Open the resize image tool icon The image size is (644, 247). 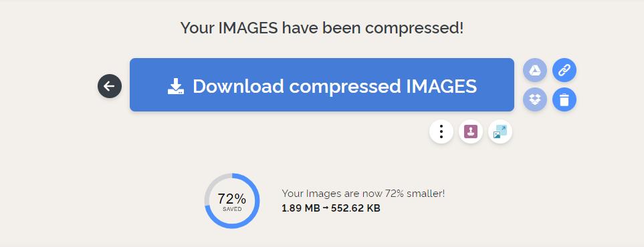coord(500,132)
